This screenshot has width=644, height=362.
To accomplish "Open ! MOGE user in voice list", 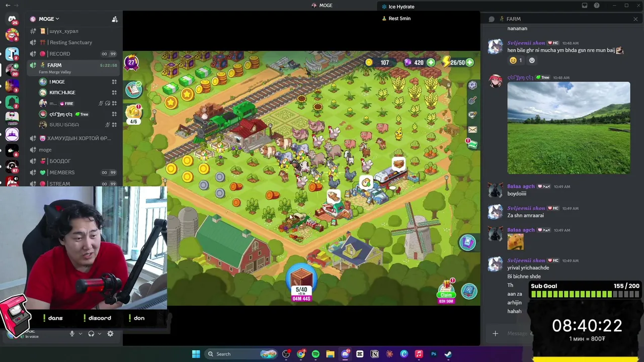I will (x=77, y=82).
